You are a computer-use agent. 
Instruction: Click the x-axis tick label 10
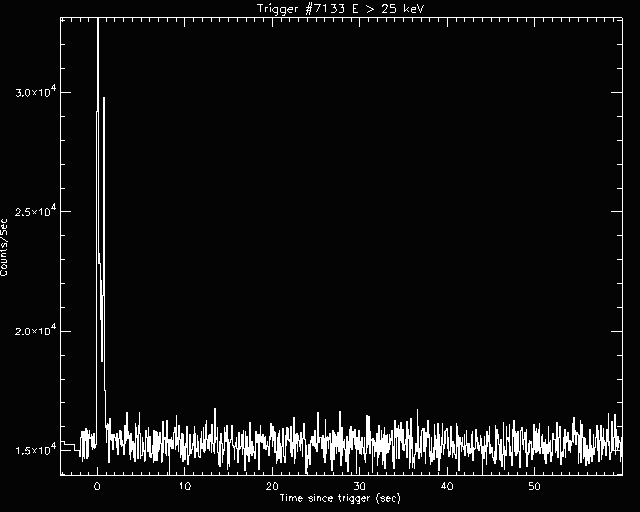click(x=184, y=486)
